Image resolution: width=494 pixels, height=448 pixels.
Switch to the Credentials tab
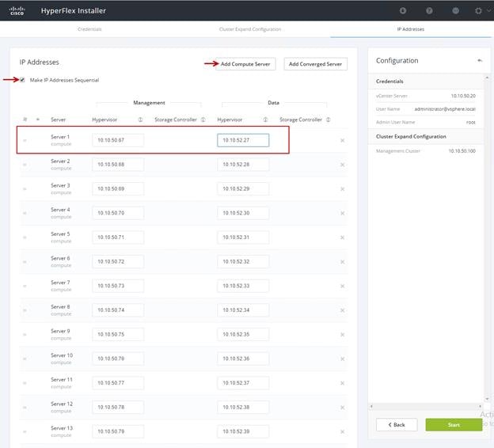coord(89,29)
